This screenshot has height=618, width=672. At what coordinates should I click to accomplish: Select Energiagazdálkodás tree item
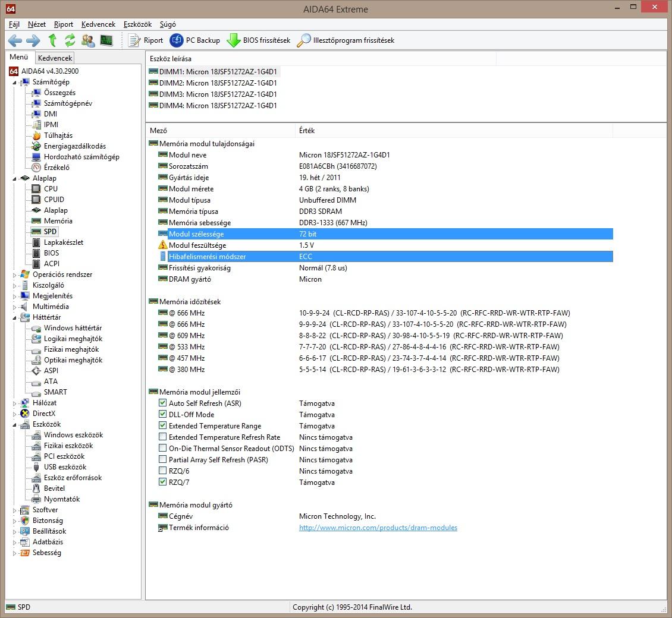pos(74,146)
